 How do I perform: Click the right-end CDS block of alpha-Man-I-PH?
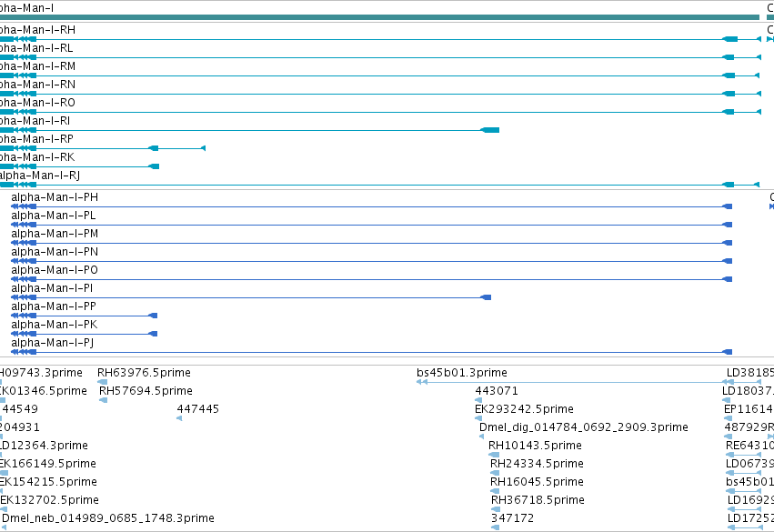click(x=727, y=206)
